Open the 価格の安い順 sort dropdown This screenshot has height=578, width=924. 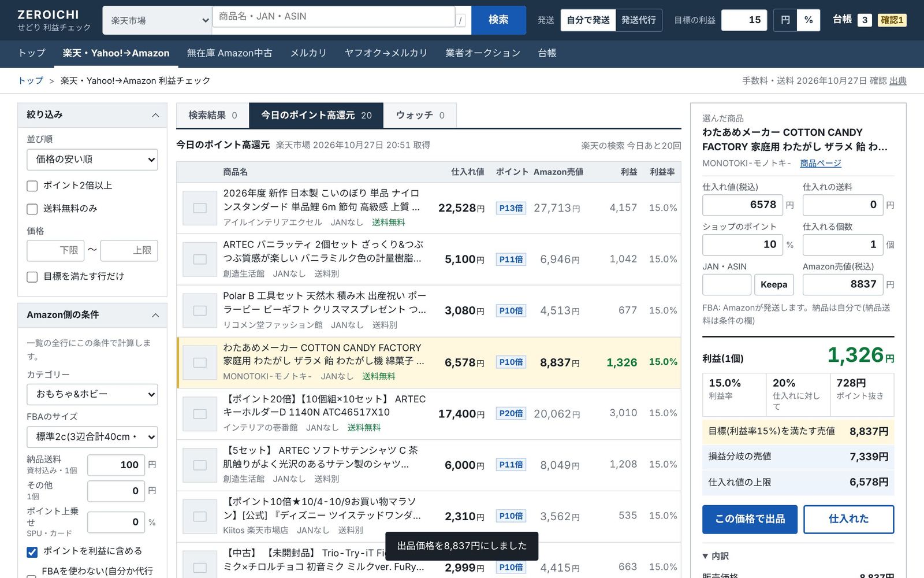coord(92,160)
